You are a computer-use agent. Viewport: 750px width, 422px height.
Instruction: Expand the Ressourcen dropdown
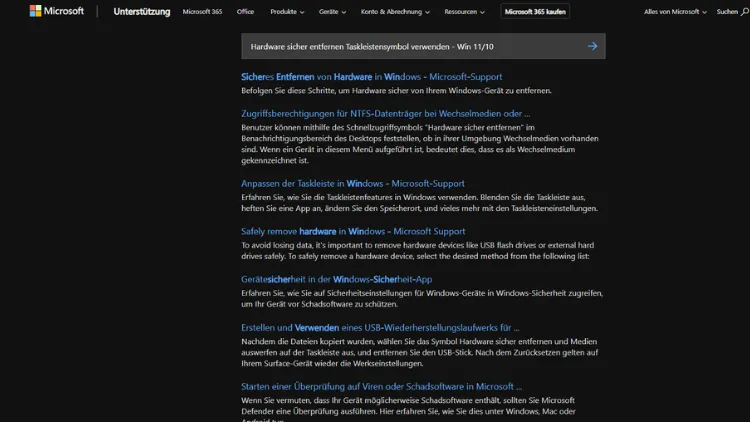pos(464,11)
